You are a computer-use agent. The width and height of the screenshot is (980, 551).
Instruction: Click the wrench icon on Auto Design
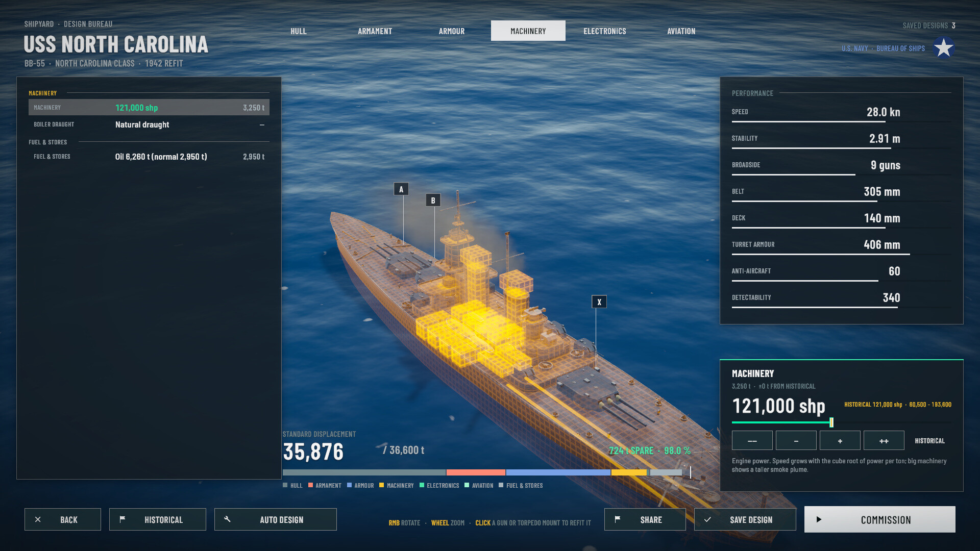click(x=228, y=519)
